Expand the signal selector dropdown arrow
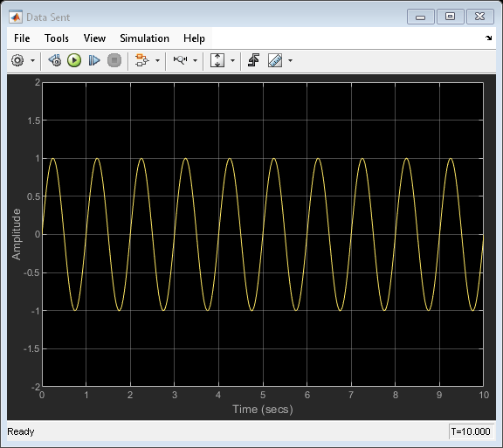Viewport: 503px width, 448px height. pyautogui.click(x=157, y=60)
